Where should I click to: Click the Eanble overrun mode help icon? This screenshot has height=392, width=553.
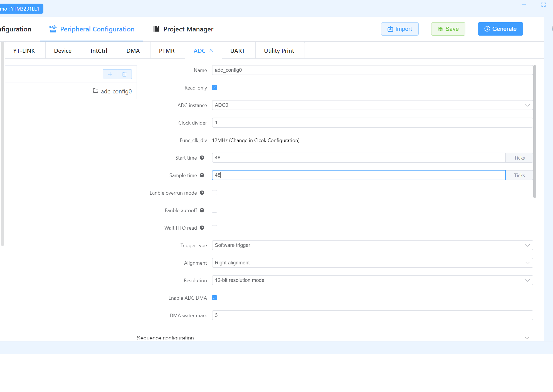202,193
